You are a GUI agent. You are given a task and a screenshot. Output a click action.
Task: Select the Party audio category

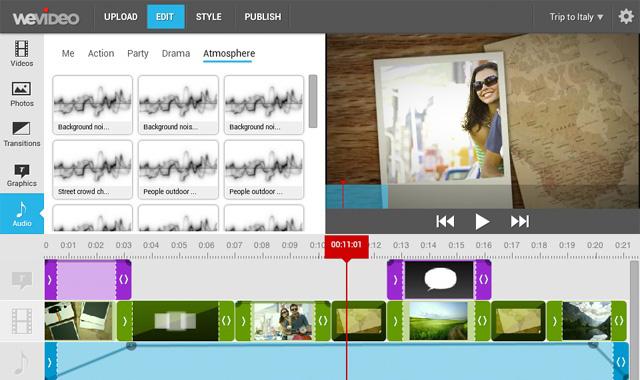(138, 53)
